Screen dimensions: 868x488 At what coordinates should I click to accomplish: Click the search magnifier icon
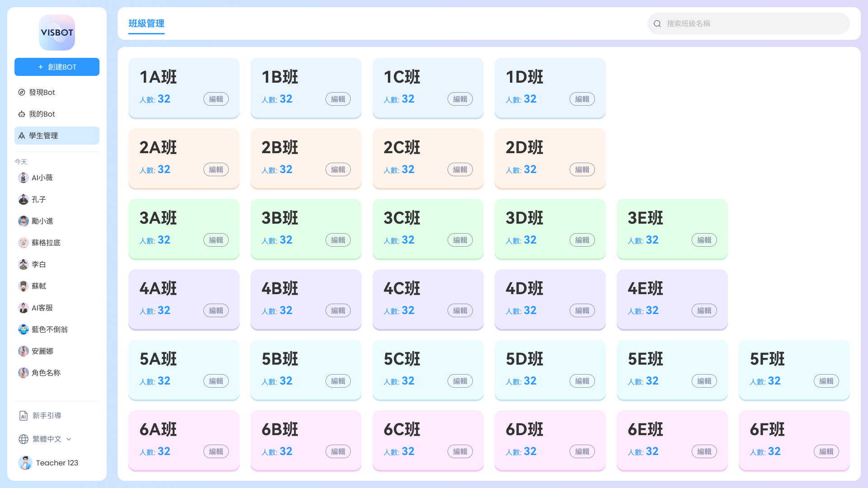tap(657, 23)
